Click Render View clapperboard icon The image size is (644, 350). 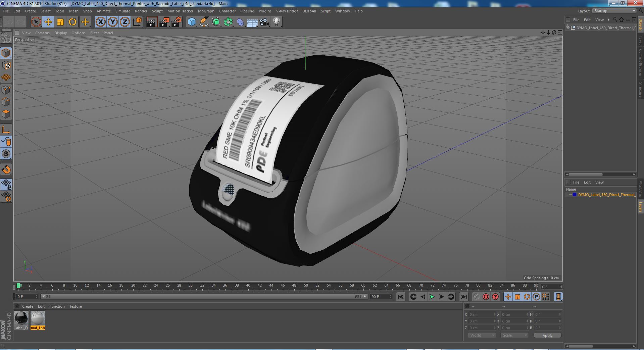point(152,22)
